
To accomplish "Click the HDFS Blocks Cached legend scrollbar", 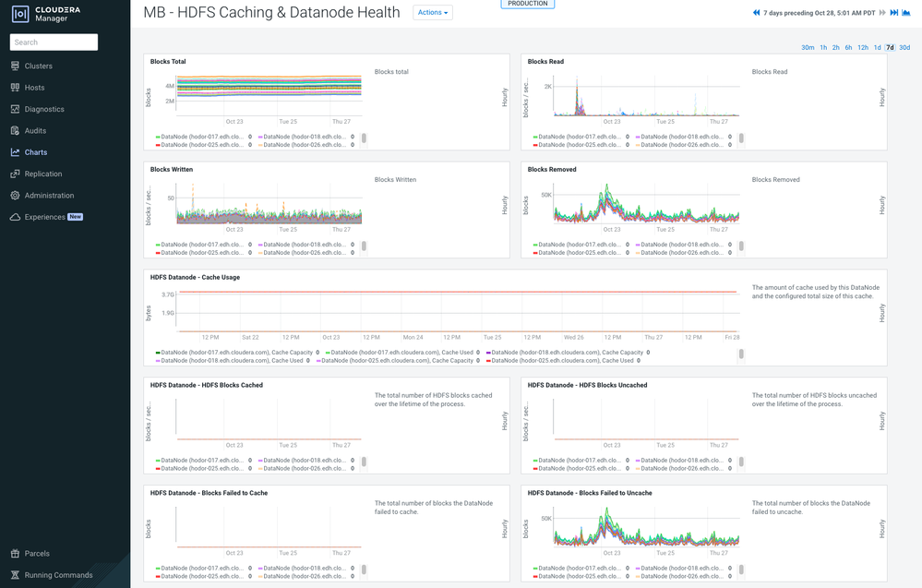I will pos(364,462).
